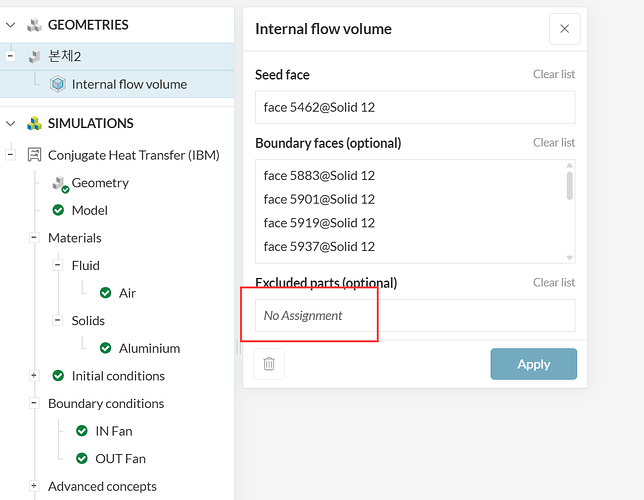Viewport: 644px width, 500px height.
Task: Collapse the Boundary conditions node
Action: coord(34,403)
